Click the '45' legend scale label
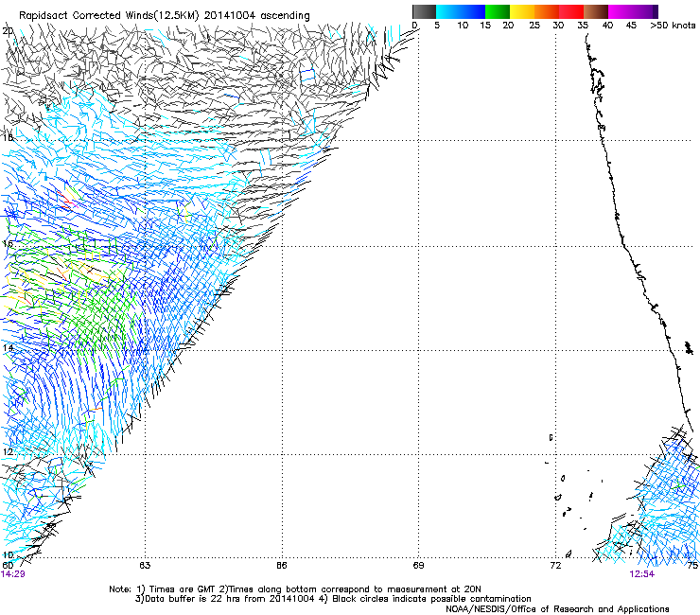The width and height of the screenshot is (700, 615). pyautogui.click(x=631, y=26)
